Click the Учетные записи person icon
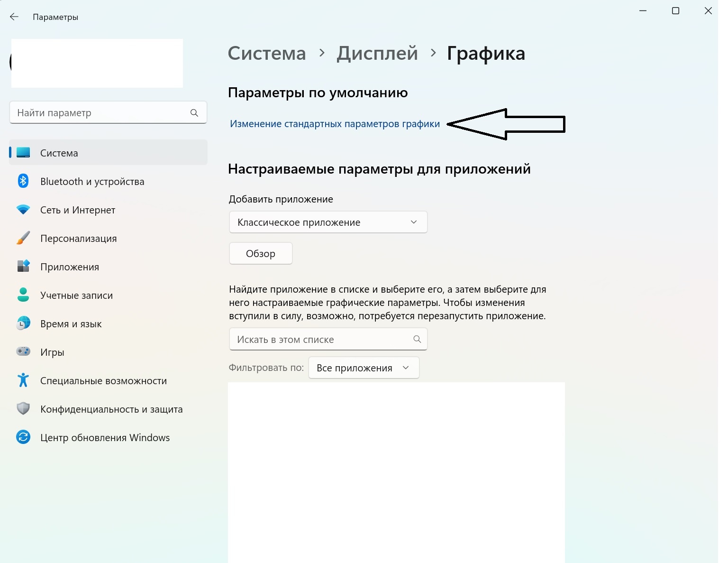This screenshot has height=563, width=728. [23, 295]
